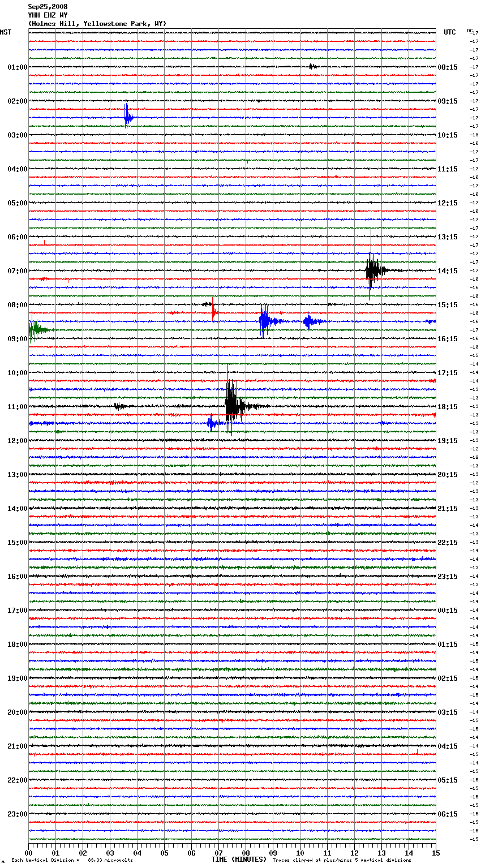Select the YHH EHZ WY station label
The image size is (481, 868).
[x=48, y=15]
